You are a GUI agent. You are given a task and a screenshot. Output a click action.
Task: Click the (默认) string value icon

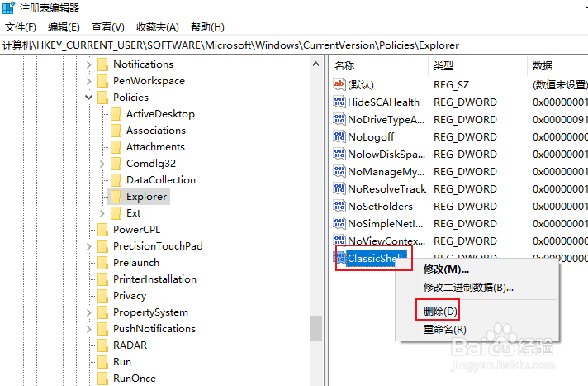coord(339,84)
